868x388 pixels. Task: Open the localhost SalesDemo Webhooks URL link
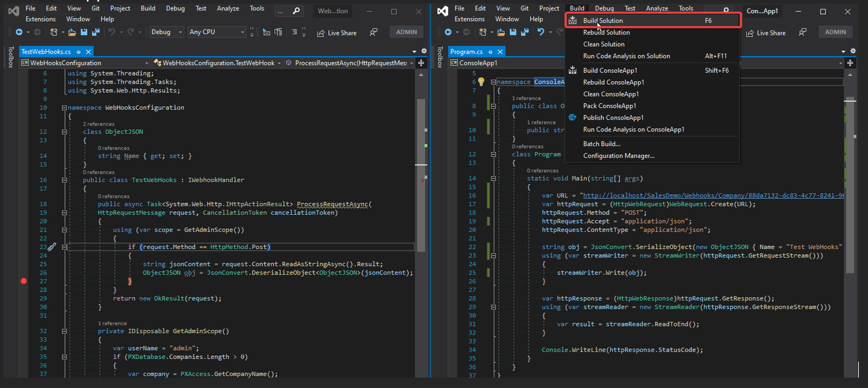tap(713, 196)
